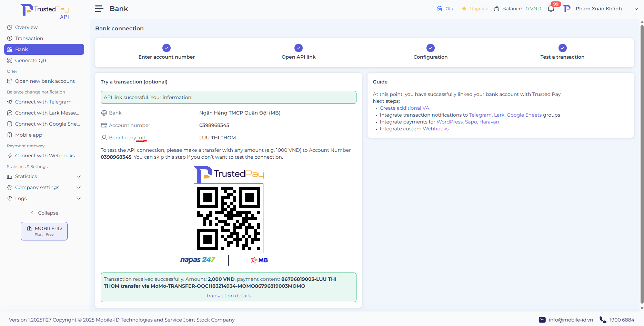
Task: Click user avatar logo beside Phạm Xuân Khánh
Action: point(567,9)
